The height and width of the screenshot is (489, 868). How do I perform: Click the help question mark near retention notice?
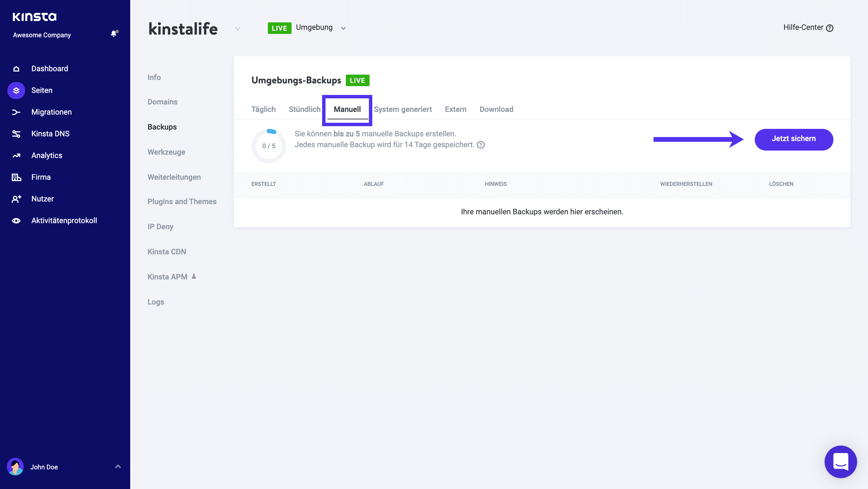481,144
